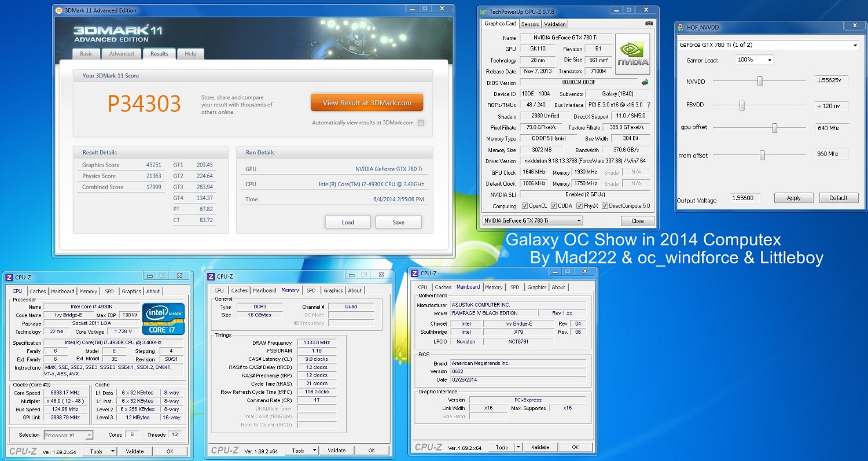Click the Graphics Score value 45251

point(154,165)
